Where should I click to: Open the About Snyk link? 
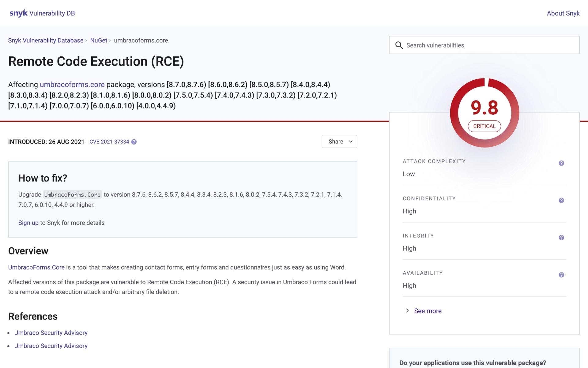(563, 13)
